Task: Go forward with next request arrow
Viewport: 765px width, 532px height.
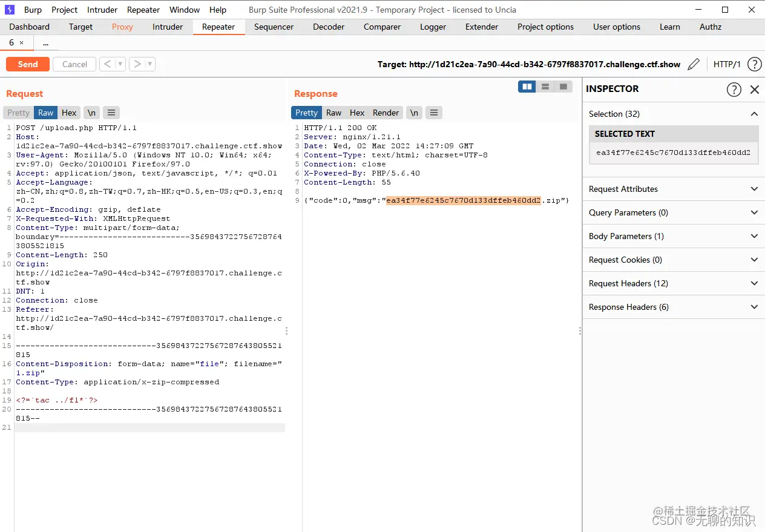Action: click(x=137, y=64)
